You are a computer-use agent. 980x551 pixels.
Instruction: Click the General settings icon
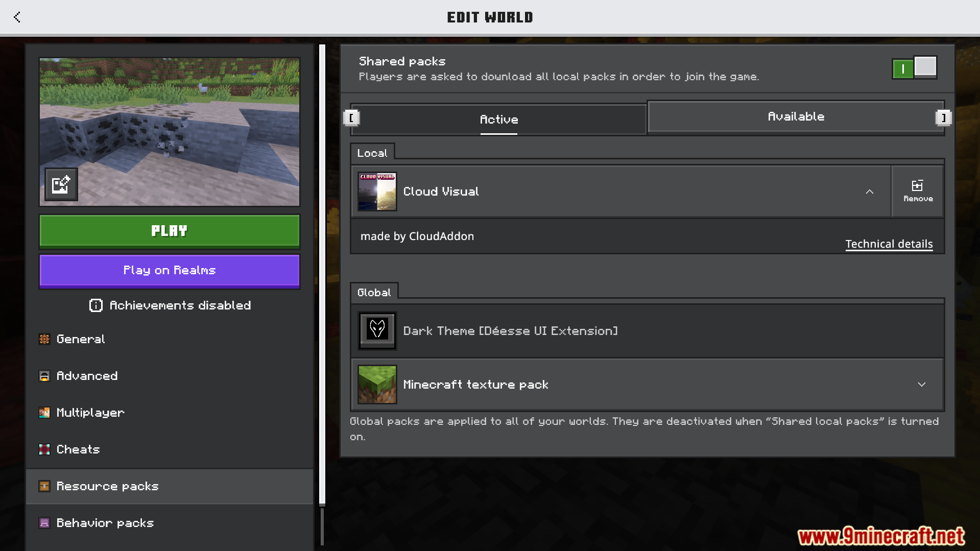44,339
